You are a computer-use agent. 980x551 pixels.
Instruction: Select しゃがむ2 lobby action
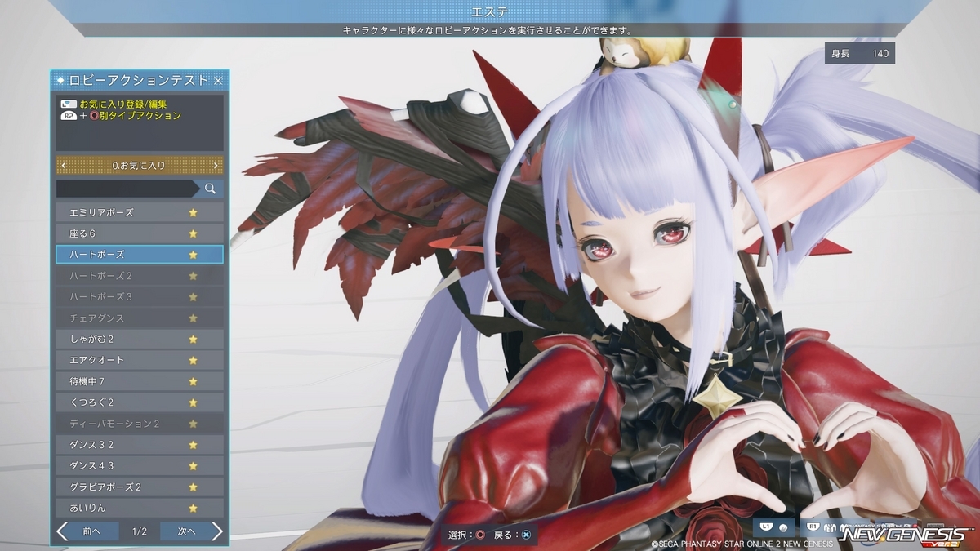pyautogui.click(x=140, y=339)
